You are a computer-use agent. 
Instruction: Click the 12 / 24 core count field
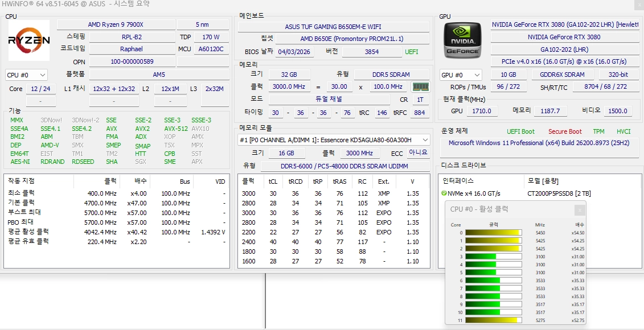click(41, 89)
